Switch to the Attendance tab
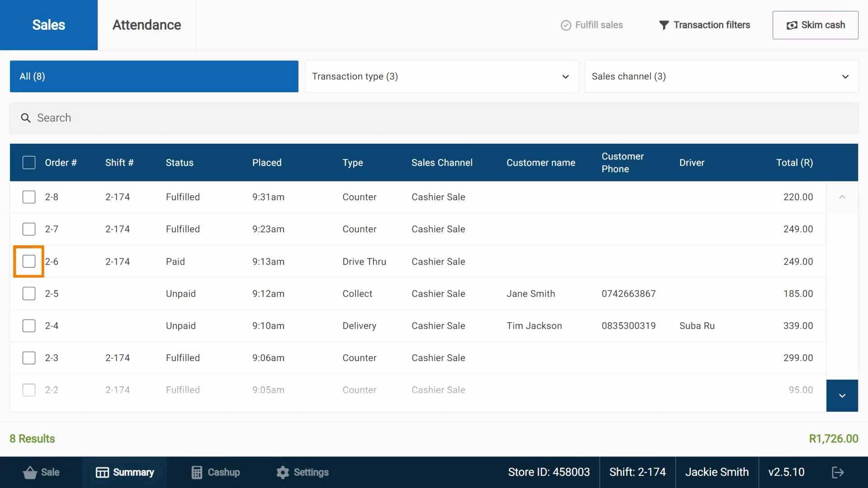This screenshot has width=868, height=488. tap(146, 25)
